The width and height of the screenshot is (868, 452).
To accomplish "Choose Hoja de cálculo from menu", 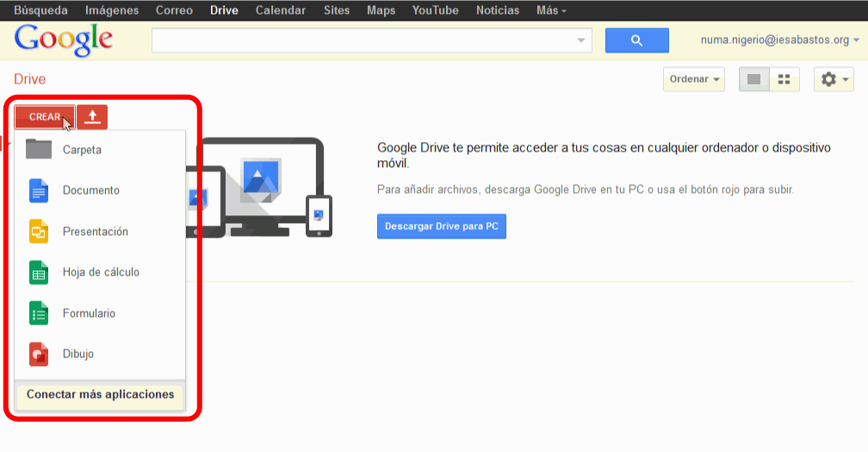I will [100, 272].
